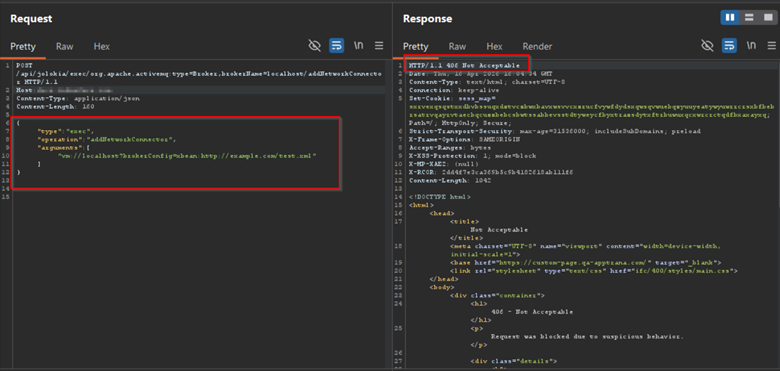The height and width of the screenshot is (371, 780).
Task: Click HTTP/1.1 406 Not Acceptable status line
Action: pyautogui.click(x=464, y=66)
